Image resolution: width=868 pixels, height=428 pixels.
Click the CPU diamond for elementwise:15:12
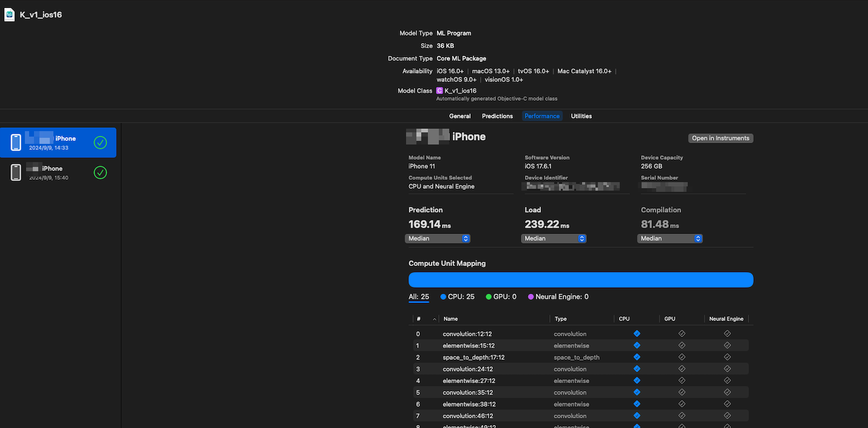pyautogui.click(x=637, y=345)
